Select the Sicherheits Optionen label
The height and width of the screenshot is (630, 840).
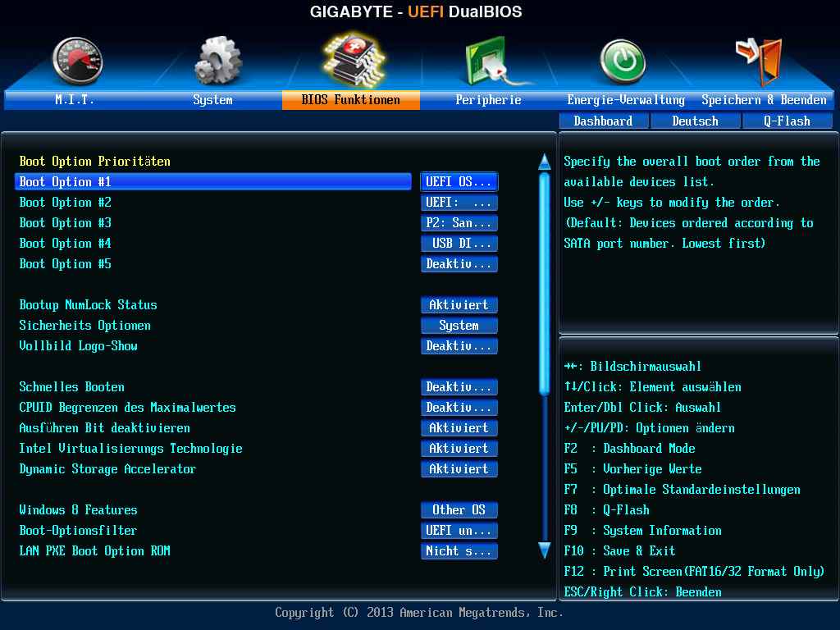(85, 325)
